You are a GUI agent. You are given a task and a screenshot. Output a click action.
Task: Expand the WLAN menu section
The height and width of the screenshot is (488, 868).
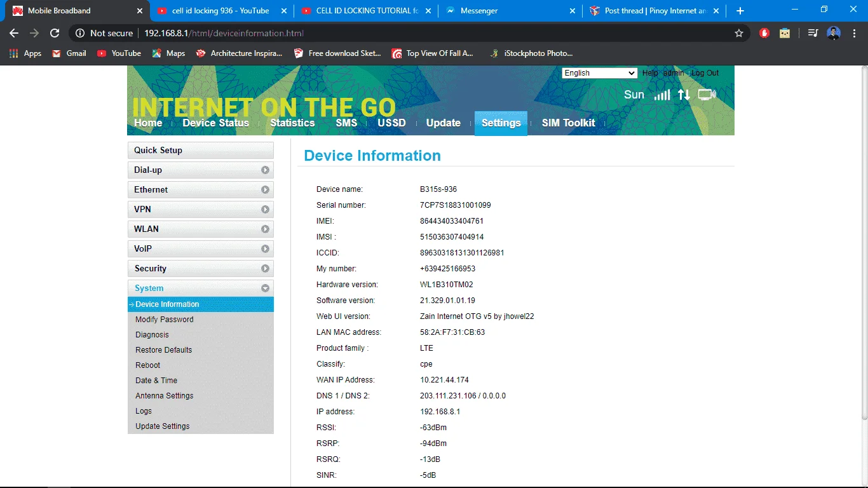201,229
